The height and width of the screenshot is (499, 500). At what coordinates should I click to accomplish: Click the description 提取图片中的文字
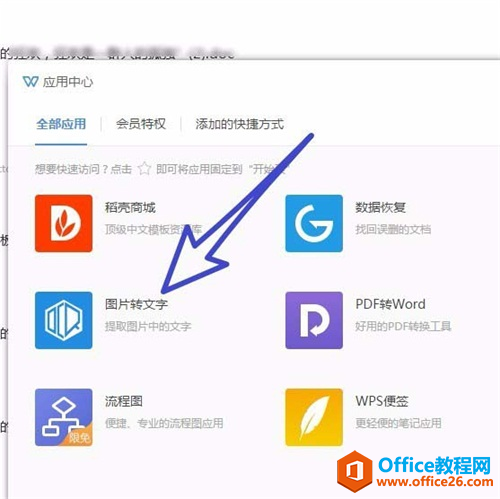point(148,326)
